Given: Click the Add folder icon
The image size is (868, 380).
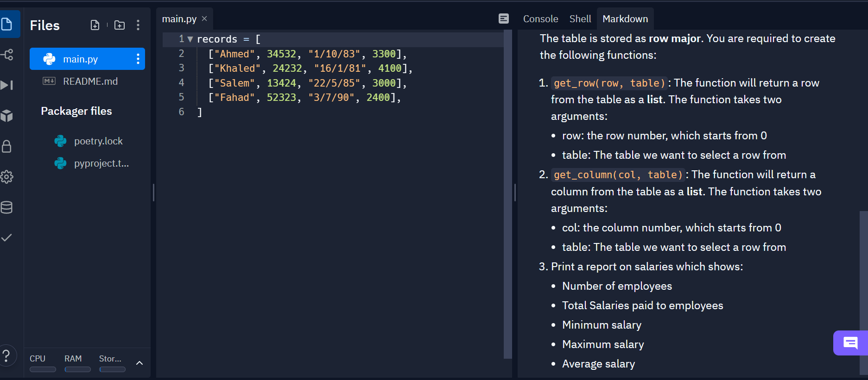Looking at the screenshot, I should point(120,25).
